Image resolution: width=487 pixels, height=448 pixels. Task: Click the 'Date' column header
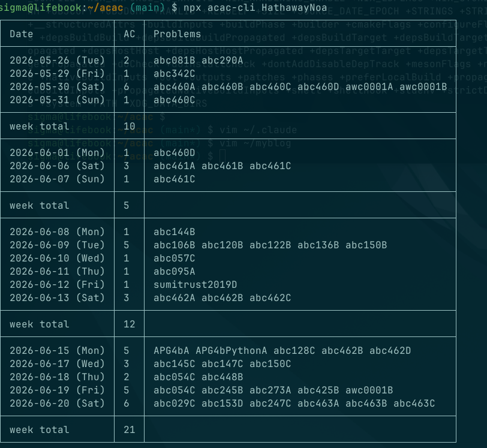click(x=21, y=34)
